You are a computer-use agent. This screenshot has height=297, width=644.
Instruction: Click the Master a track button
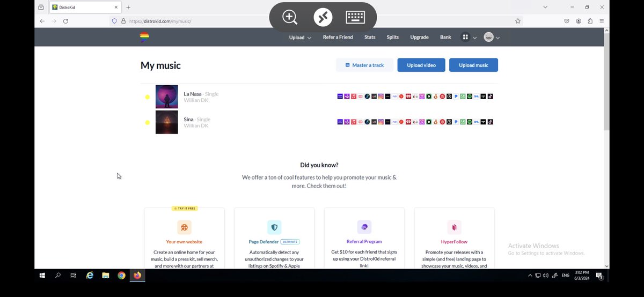pyautogui.click(x=364, y=65)
